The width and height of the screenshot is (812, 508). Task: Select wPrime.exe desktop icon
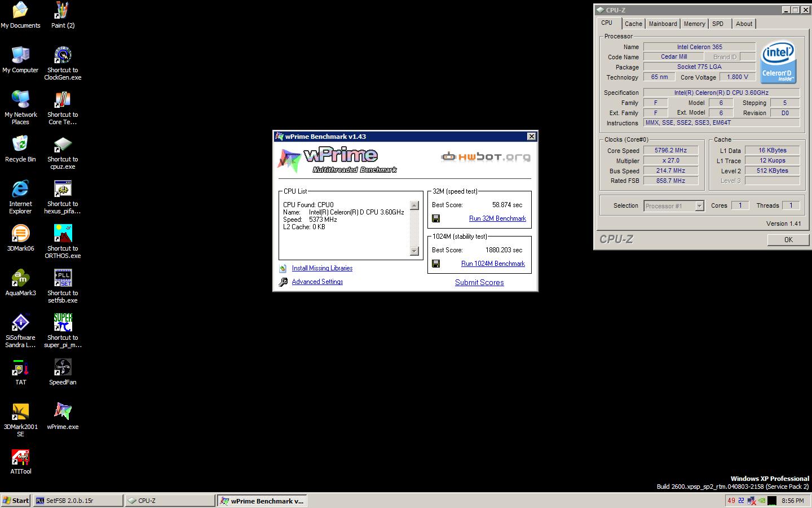[63, 416]
